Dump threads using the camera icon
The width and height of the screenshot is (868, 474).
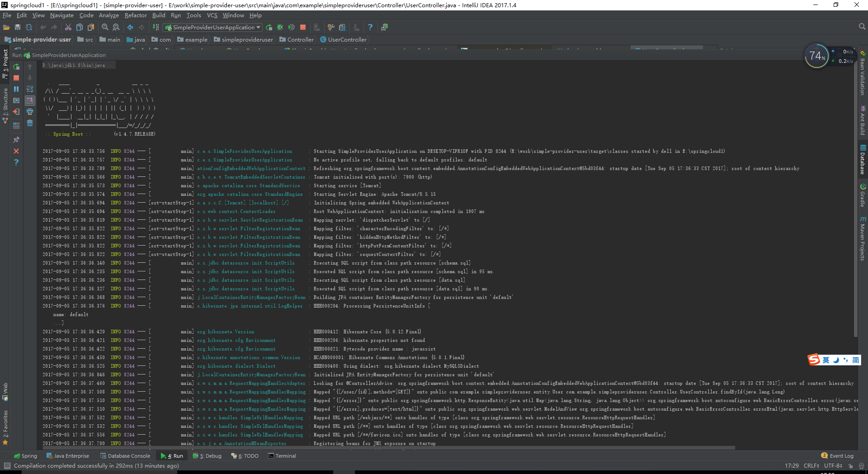click(16, 100)
